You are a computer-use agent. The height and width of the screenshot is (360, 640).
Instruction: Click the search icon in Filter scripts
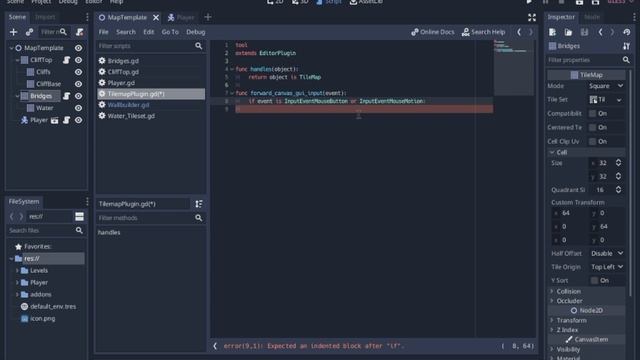[199, 46]
